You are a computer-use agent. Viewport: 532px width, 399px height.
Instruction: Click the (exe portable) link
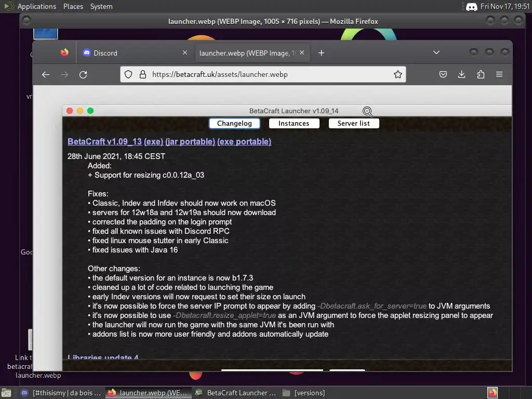coord(244,141)
